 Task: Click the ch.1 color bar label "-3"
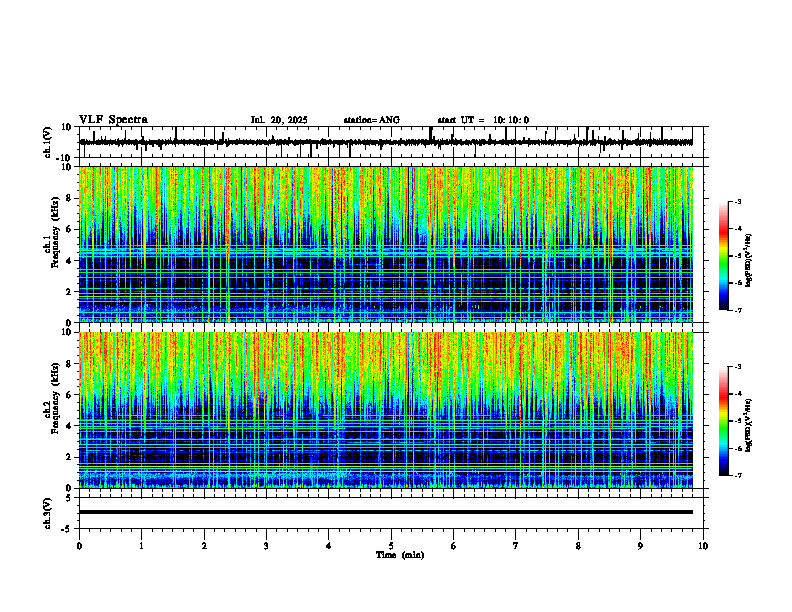tap(738, 201)
